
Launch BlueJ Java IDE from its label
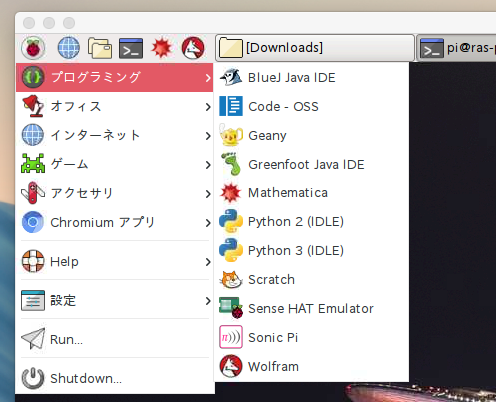click(292, 78)
